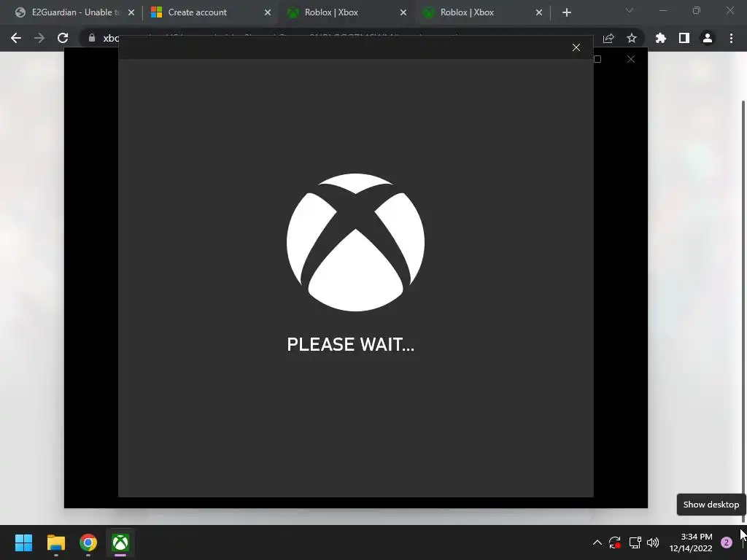Close the E2Guardian tab

(x=131, y=12)
